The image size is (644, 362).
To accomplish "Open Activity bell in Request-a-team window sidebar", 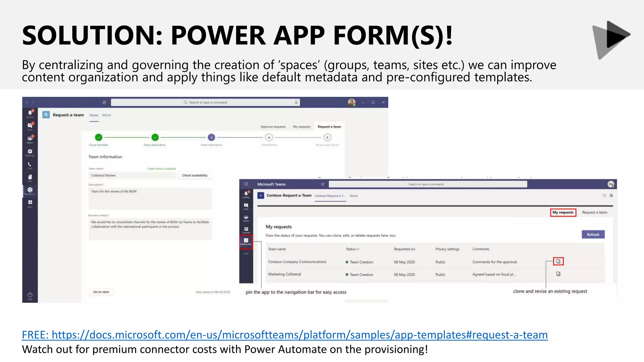I will pos(30,113).
